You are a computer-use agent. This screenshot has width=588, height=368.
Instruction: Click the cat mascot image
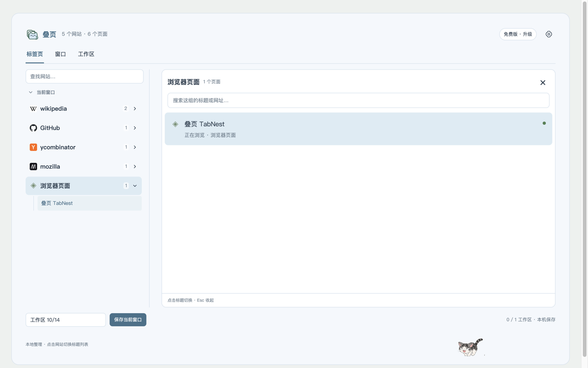[x=470, y=347]
